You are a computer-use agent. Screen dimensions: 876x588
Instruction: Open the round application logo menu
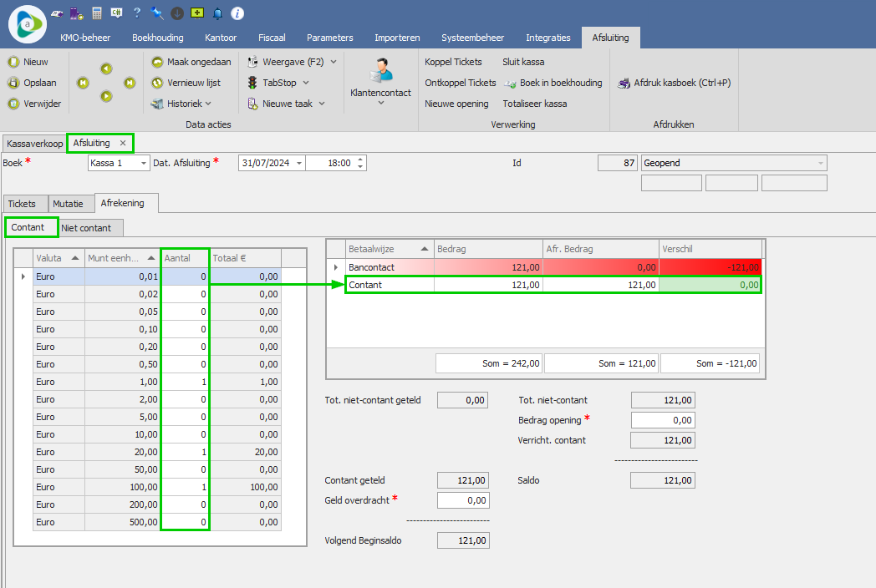[27, 23]
